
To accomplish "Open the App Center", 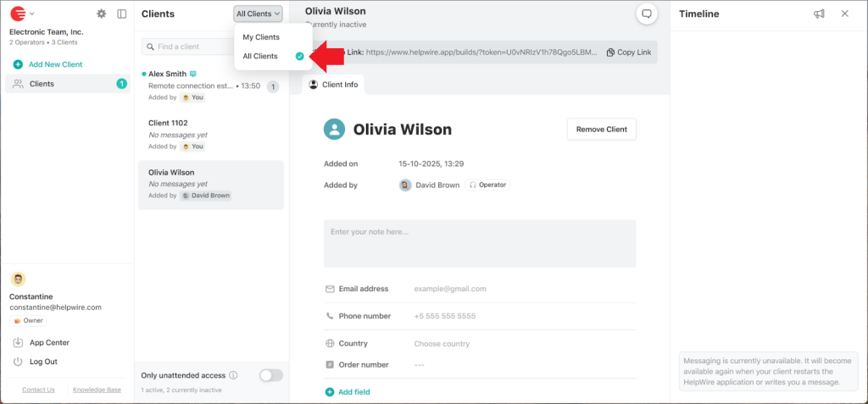I will 42,342.
